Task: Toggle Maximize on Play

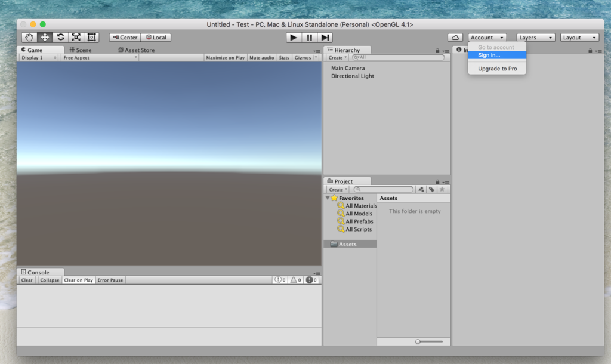Action: (225, 58)
